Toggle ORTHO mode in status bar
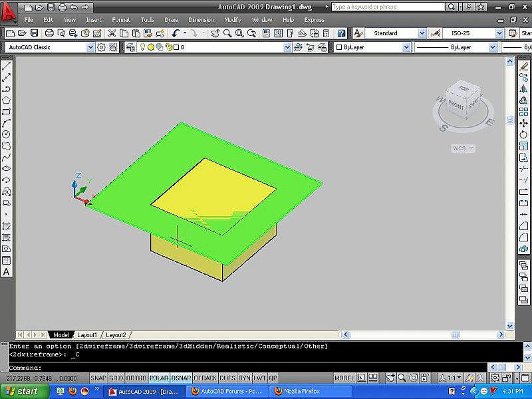Viewport: 532px width, 399px height. (x=136, y=378)
